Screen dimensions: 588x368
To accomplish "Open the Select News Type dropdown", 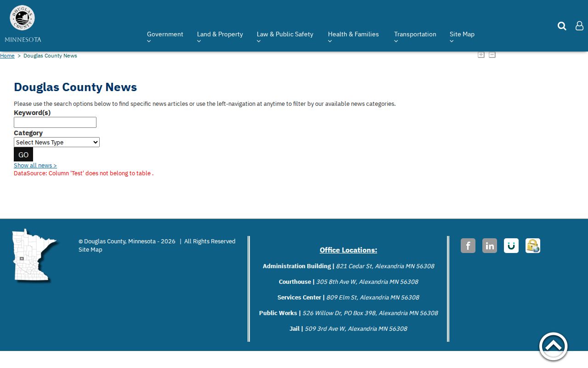I will [57, 142].
